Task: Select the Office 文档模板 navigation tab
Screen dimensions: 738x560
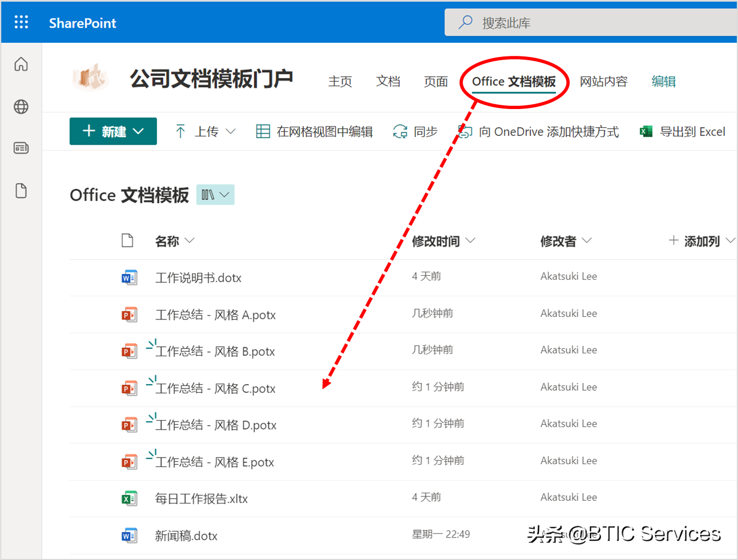Action: [514, 82]
